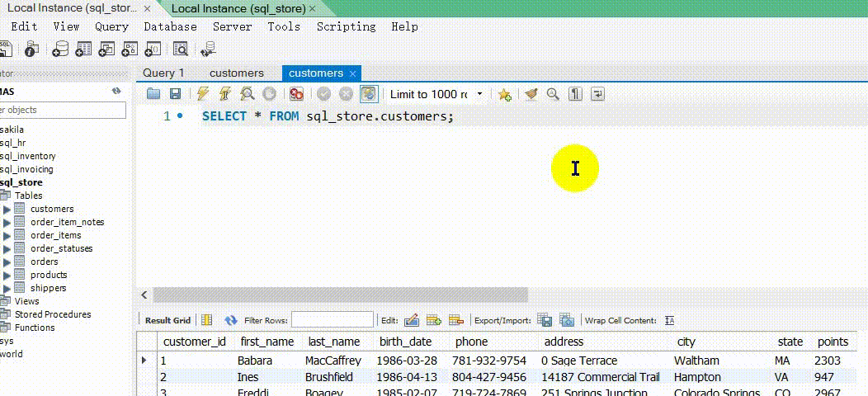868x396 pixels.
Task: Switch to the Query 1 tab
Action: pos(163,73)
